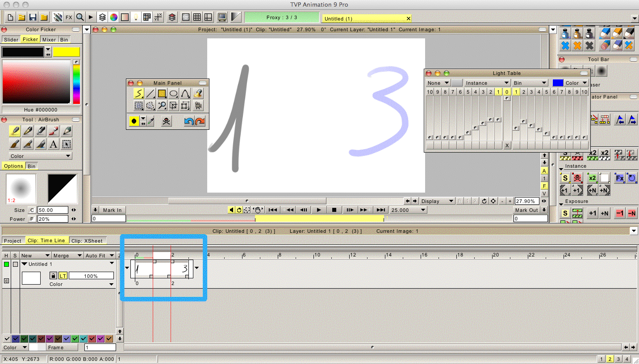639x364 pixels.
Task: Toggle Light Table center frame 0 button
Action: (x=507, y=92)
